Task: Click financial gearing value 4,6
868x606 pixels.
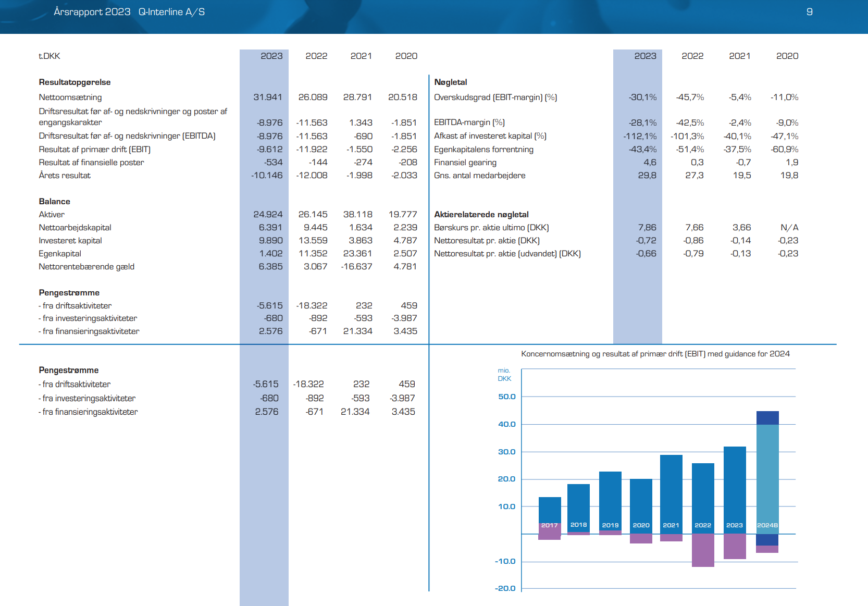Action: click(x=650, y=162)
